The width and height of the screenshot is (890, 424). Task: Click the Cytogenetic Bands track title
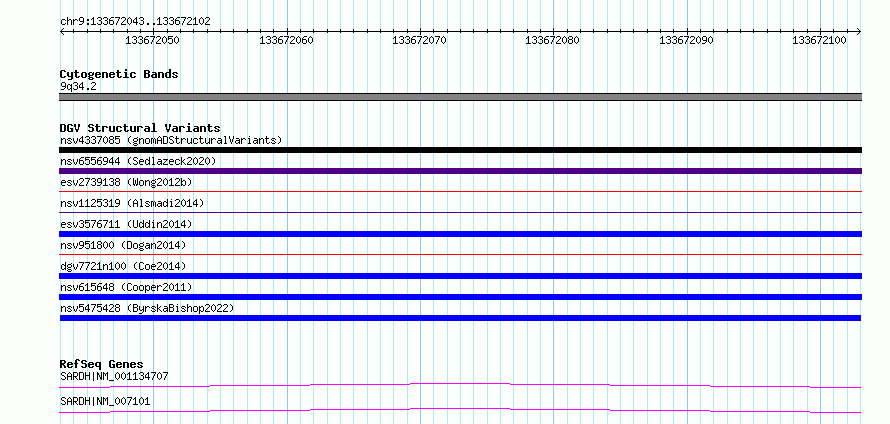(x=119, y=74)
